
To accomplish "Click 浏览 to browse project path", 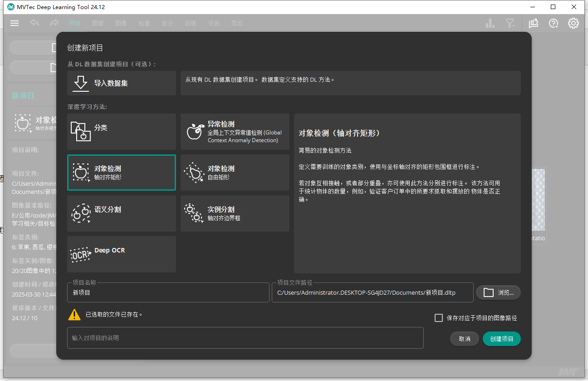I will pyautogui.click(x=498, y=293).
